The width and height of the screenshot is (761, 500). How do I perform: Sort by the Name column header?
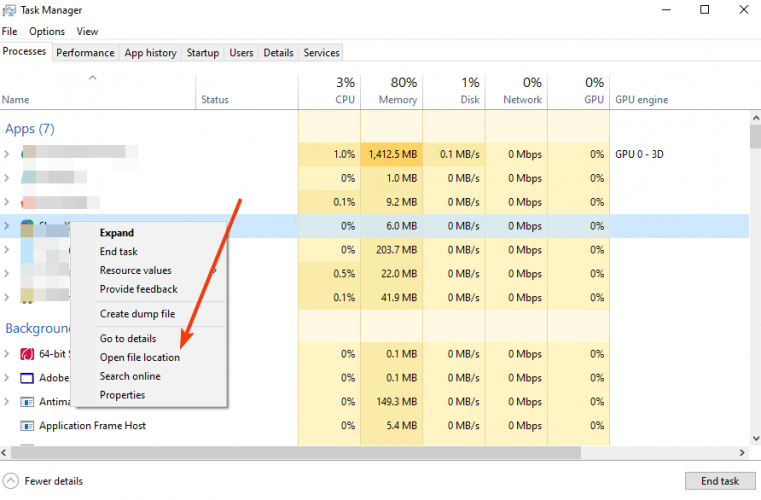coord(98,92)
